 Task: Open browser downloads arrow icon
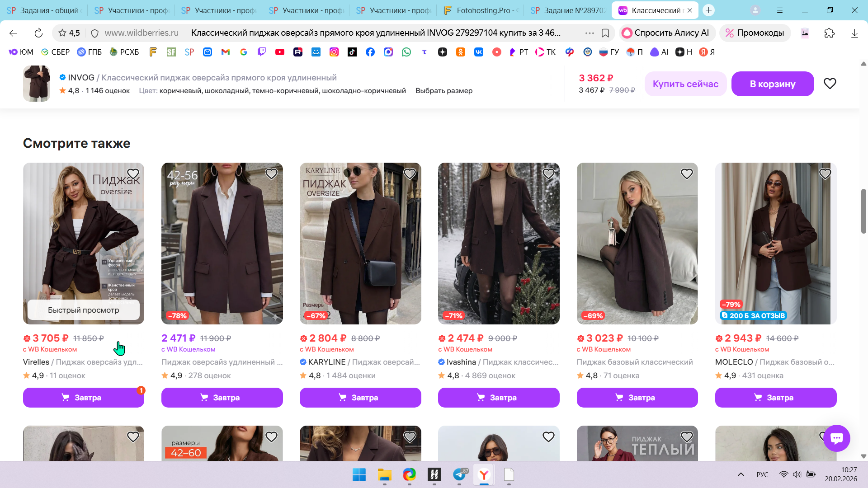point(854,33)
